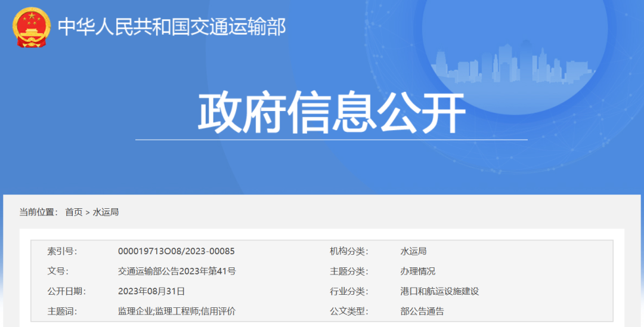
Task: Select 水运局 value under 机构分类
Action: pos(414,251)
